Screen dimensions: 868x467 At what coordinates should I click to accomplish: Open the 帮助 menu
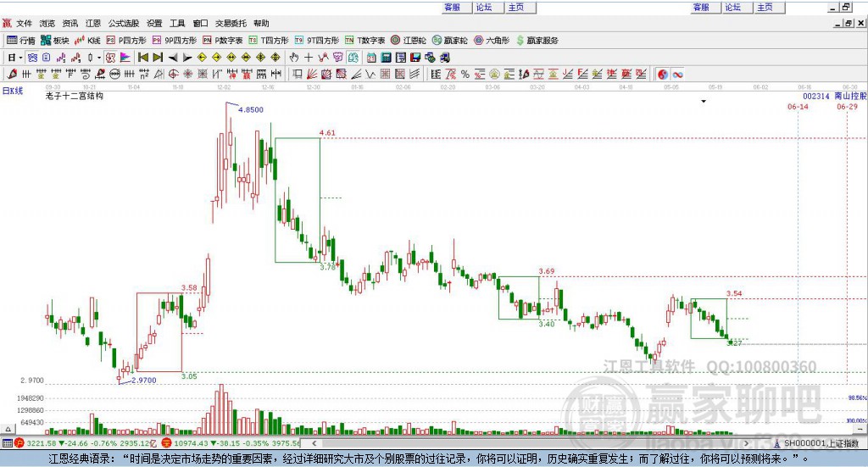pyautogui.click(x=261, y=23)
